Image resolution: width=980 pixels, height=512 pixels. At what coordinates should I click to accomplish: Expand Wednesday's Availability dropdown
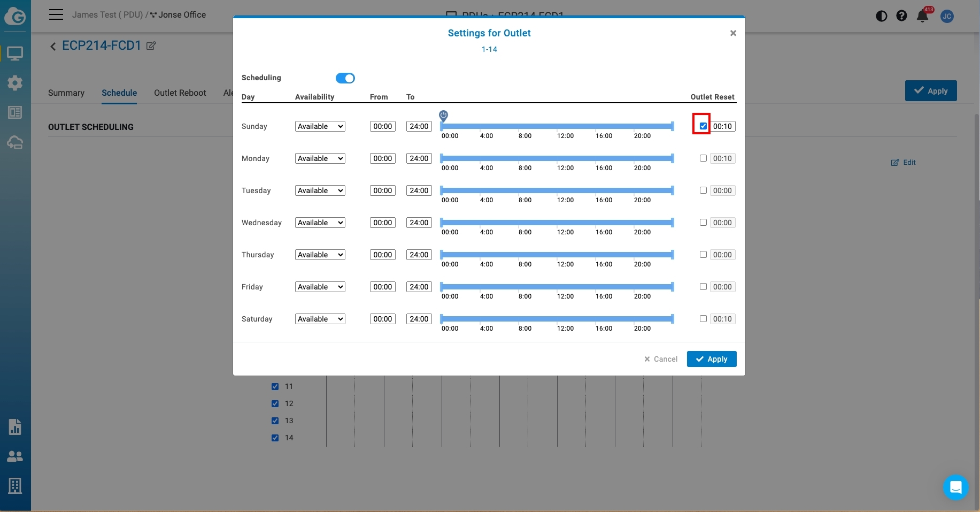pos(320,223)
